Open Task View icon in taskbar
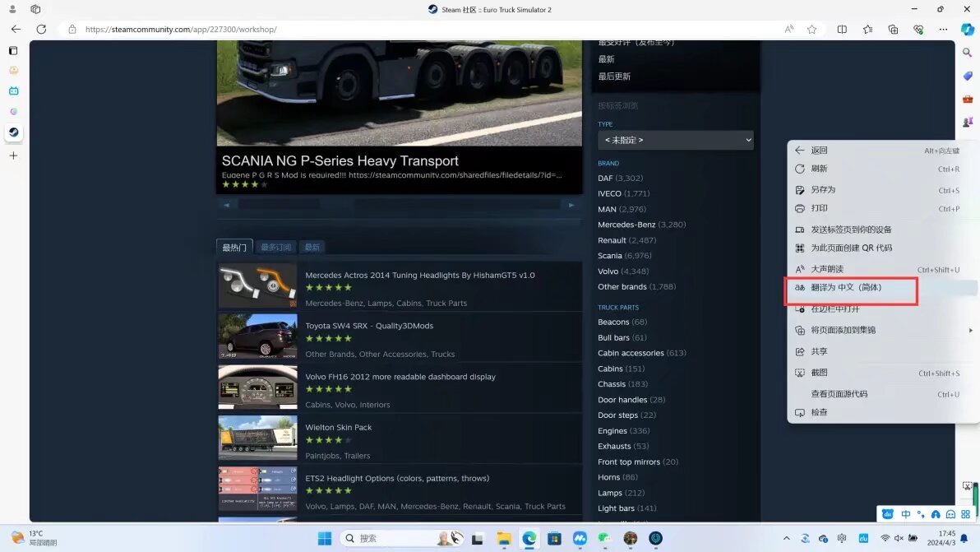 pyautogui.click(x=478, y=538)
